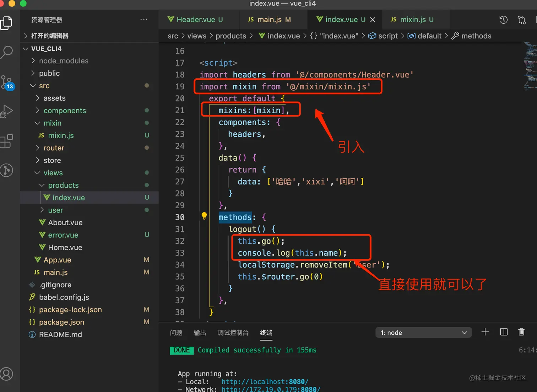Collapse the VUE_CLI4 project root
Viewport: 537px width, 392px height.
pos(89,49)
